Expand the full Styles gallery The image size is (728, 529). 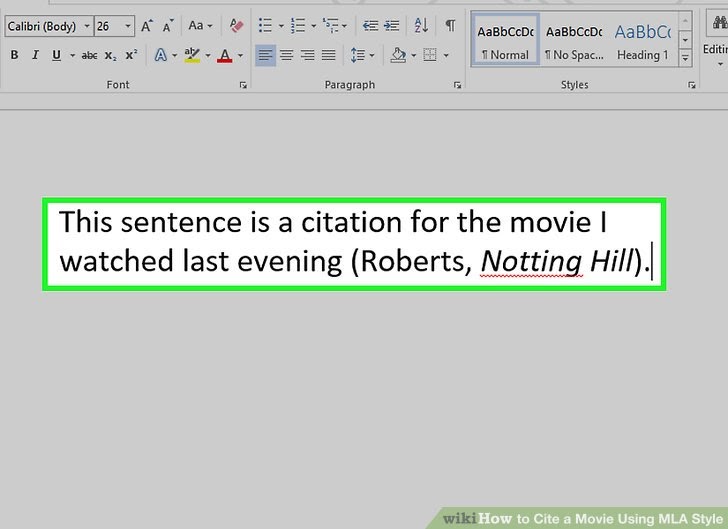[x=685, y=59]
